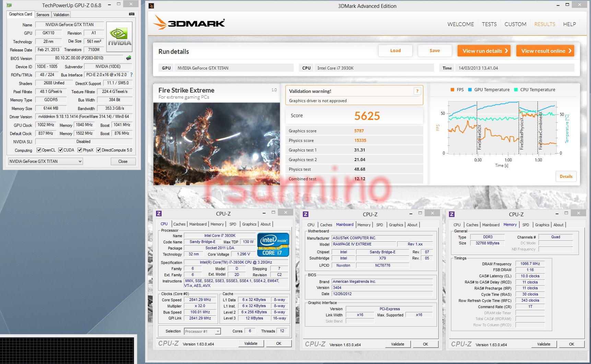The image size is (591, 364).
Task: Click Validate in CPU-Z CPU window
Action: [x=251, y=343]
